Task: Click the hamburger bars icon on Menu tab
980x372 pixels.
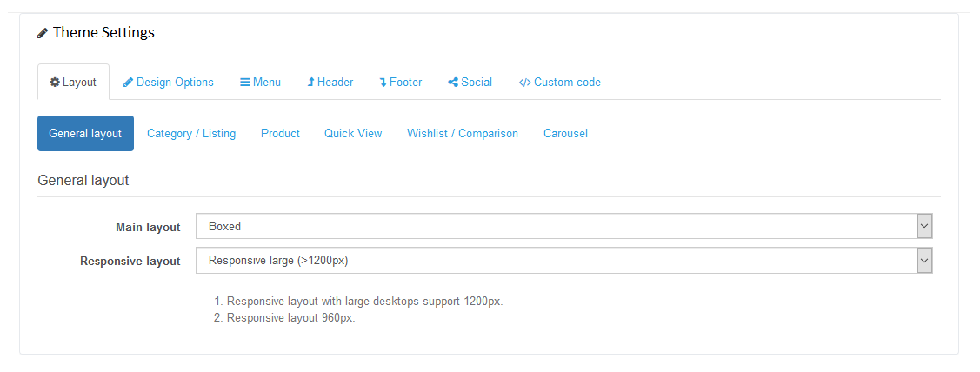Action: click(x=245, y=83)
